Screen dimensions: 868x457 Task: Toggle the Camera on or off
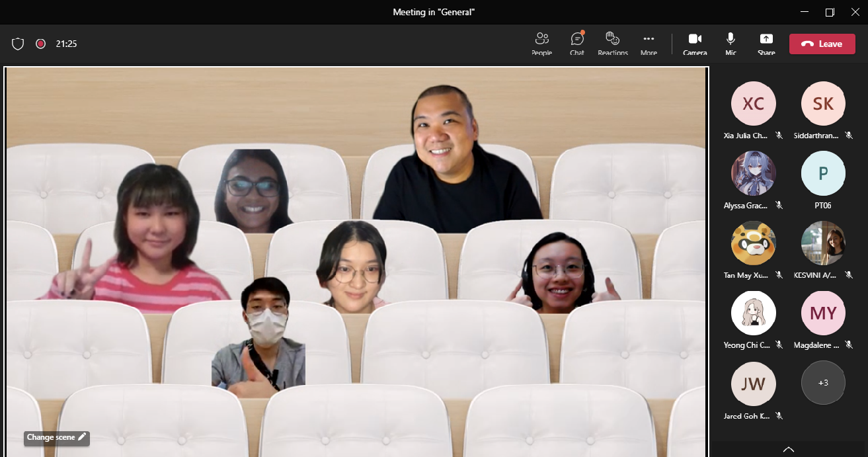click(695, 44)
